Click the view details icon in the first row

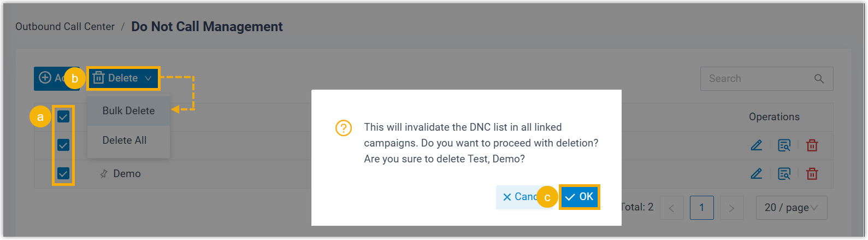pos(784,145)
